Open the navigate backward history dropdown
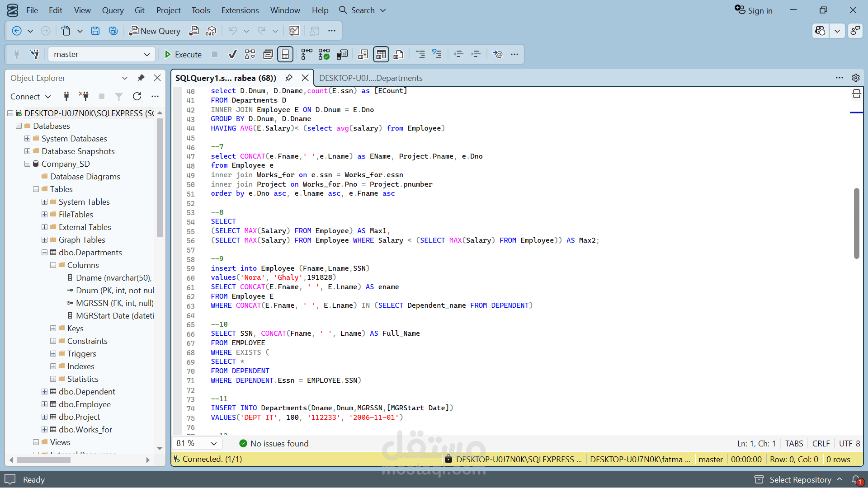The width and height of the screenshot is (868, 488). pos(30,31)
